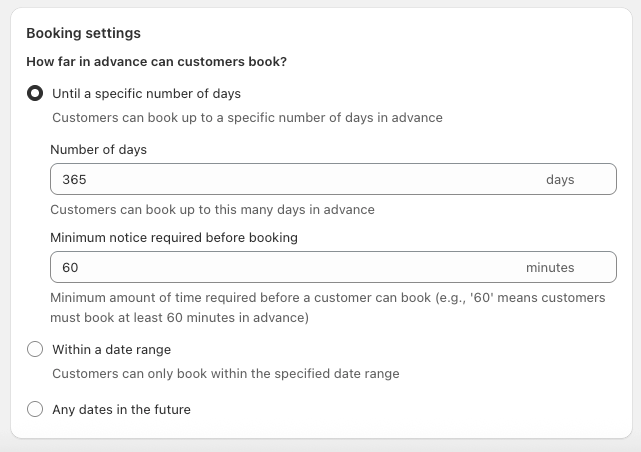Click the help text under Number of days field
641x452 pixels.
tap(212, 210)
